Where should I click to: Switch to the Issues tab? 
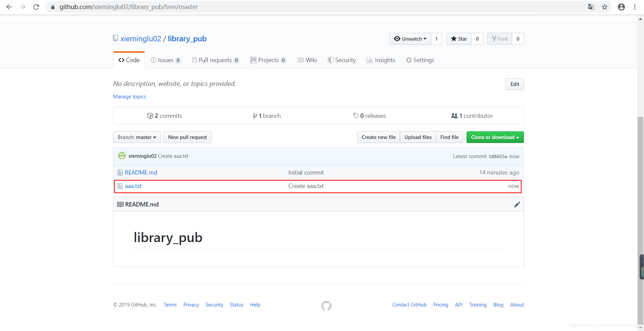(166, 60)
